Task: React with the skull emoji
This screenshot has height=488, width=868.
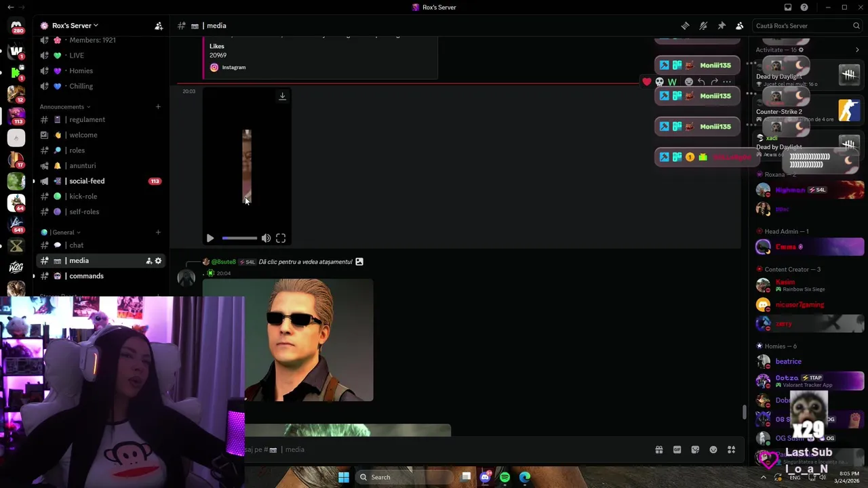Action: pos(659,82)
